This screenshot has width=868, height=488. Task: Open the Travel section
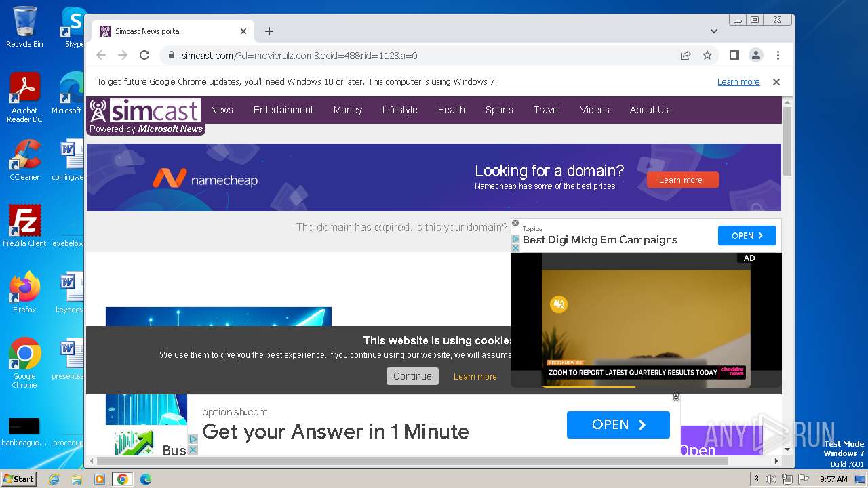tap(547, 110)
